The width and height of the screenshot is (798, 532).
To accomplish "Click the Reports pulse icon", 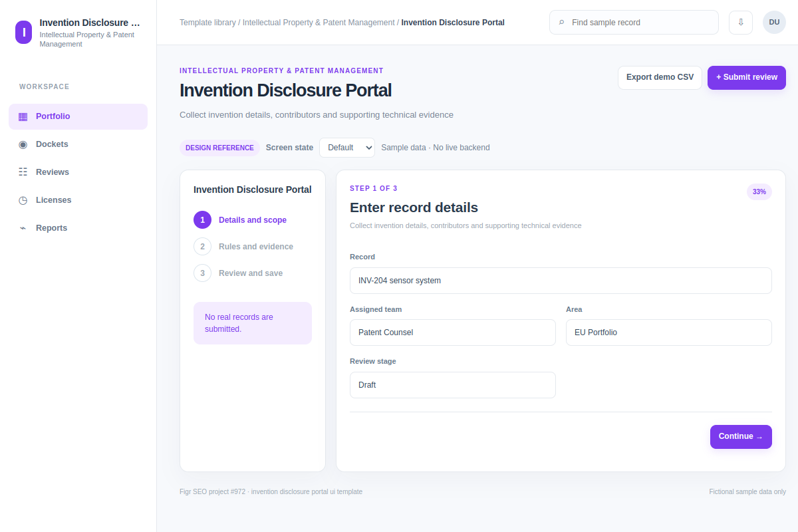I will 23,228.
